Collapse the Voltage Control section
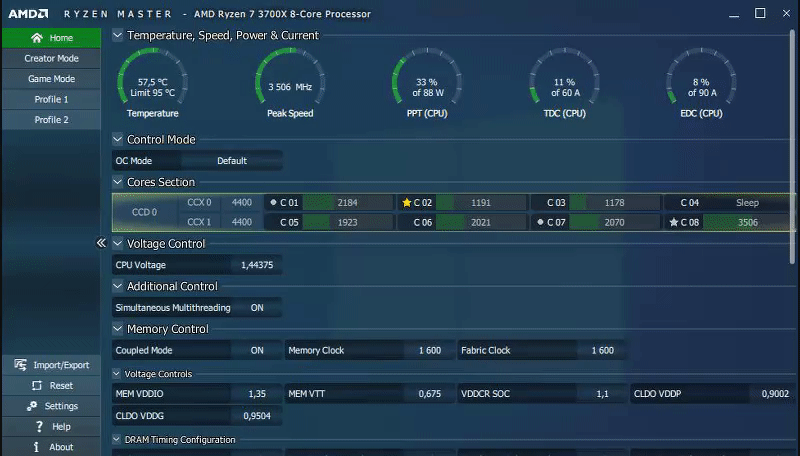This screenshot has width=800, height=456. point(117,243)
